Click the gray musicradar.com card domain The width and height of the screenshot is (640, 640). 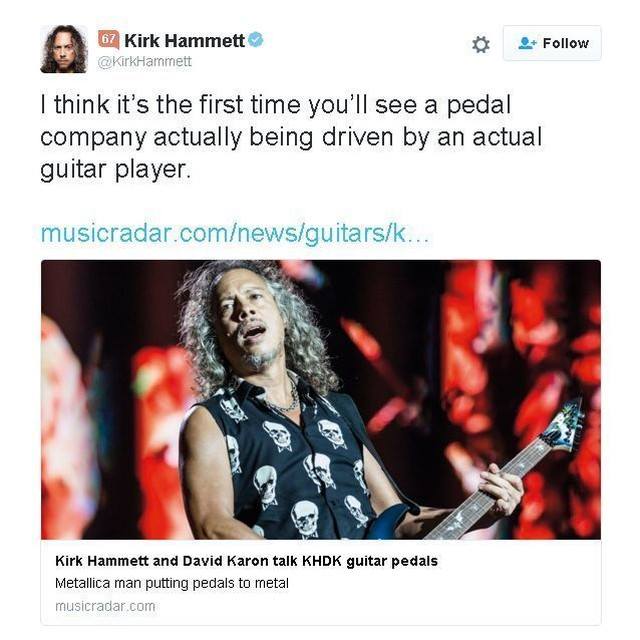coord(105,606)
